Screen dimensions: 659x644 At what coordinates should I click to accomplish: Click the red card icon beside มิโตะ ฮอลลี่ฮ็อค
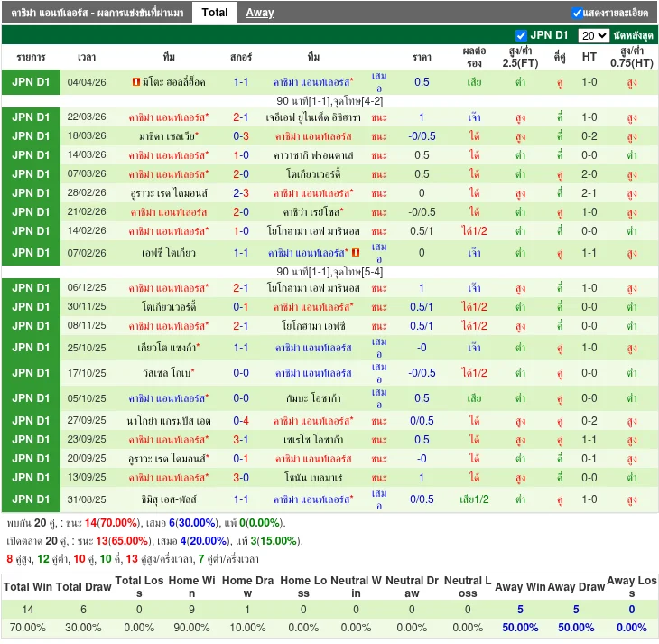[x=135, y=82]
